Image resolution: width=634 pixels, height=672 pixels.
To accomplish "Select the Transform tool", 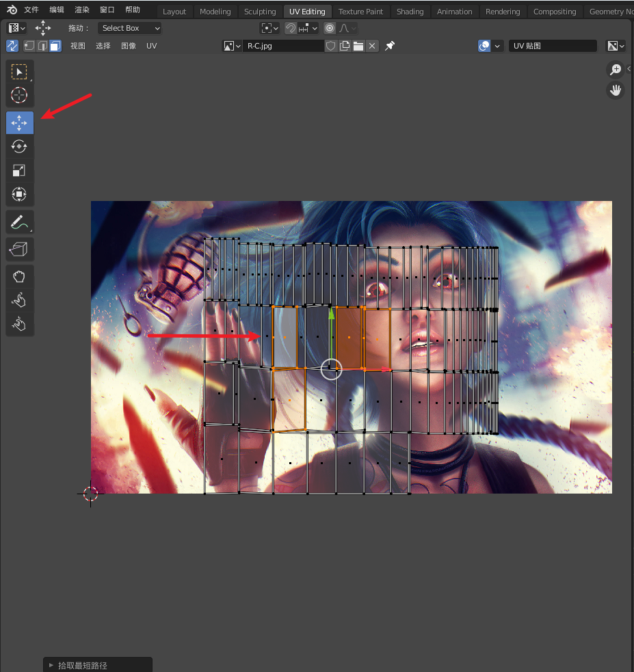I will 19,194.
